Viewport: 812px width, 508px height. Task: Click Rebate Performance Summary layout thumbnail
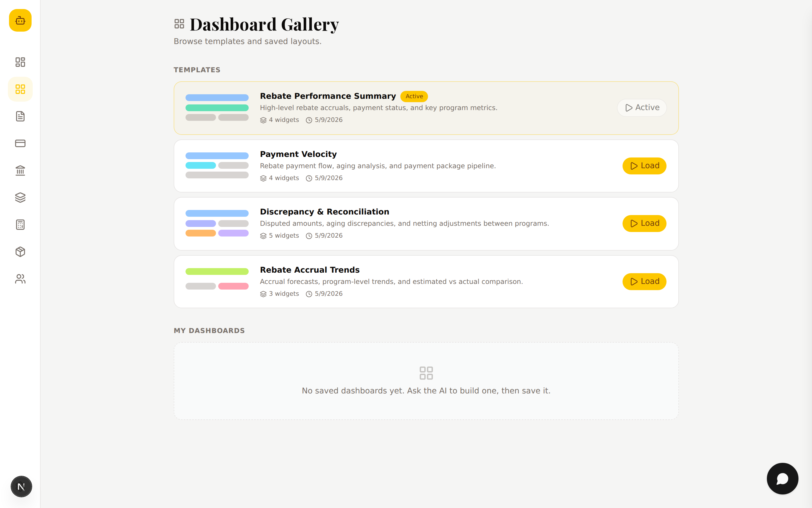[217, 108]
